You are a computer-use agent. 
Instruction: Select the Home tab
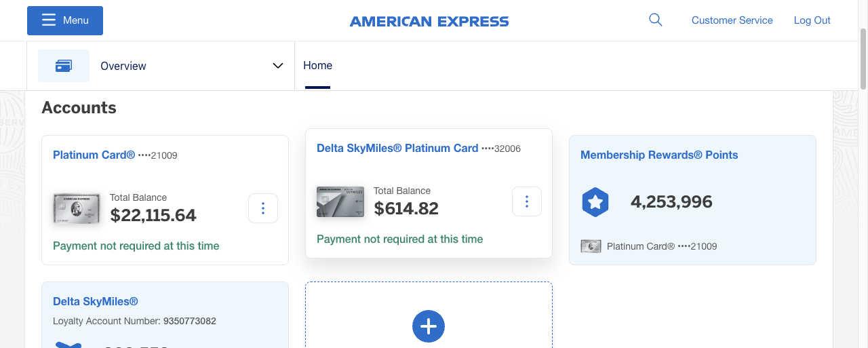click(x=317, y=66)
